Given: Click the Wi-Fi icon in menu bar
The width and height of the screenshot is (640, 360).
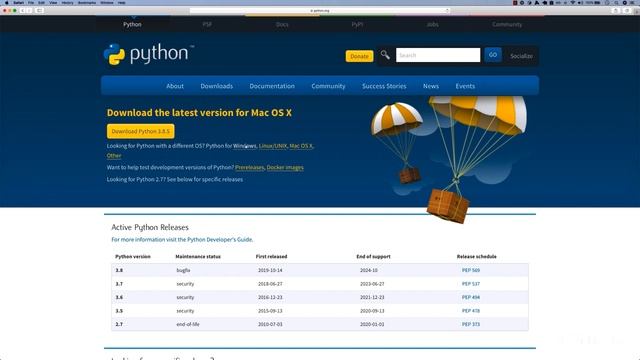Looking at the screenshot, I should click(573, 2).
